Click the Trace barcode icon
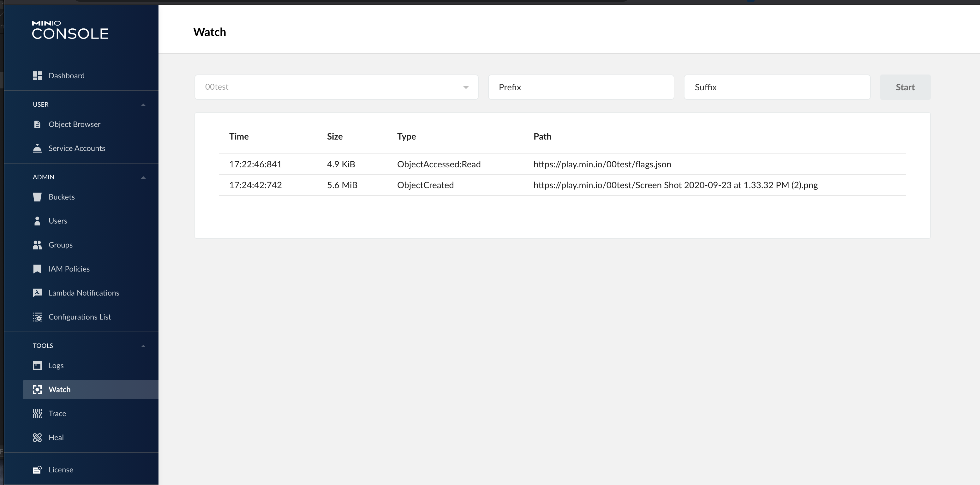Screen dimensions: 980x485 click(37, 414)
